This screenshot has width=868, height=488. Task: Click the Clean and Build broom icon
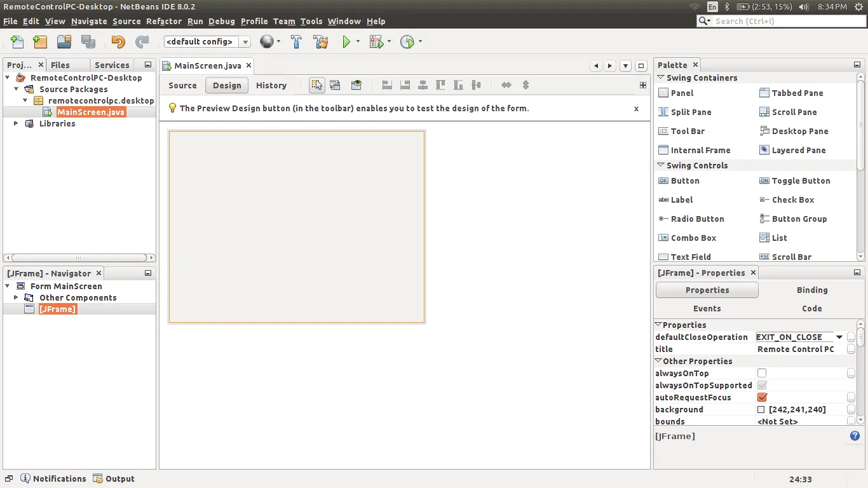pyautogui.click(x=321, y=42)
